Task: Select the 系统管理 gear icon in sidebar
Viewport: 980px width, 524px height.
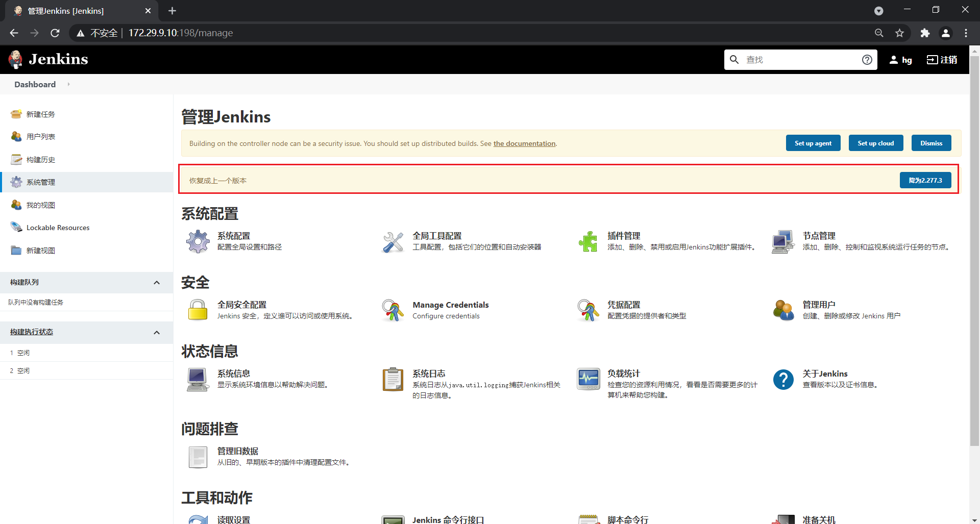Action: 16,182
